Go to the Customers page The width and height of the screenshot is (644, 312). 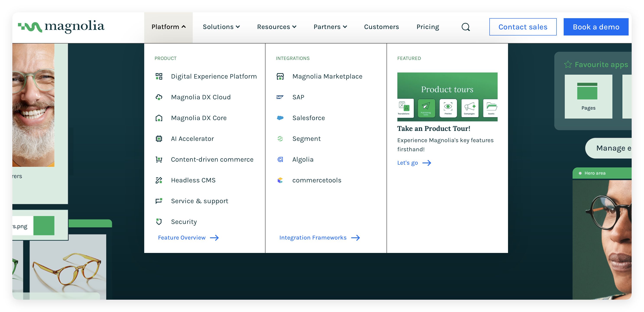click(381, 27)
